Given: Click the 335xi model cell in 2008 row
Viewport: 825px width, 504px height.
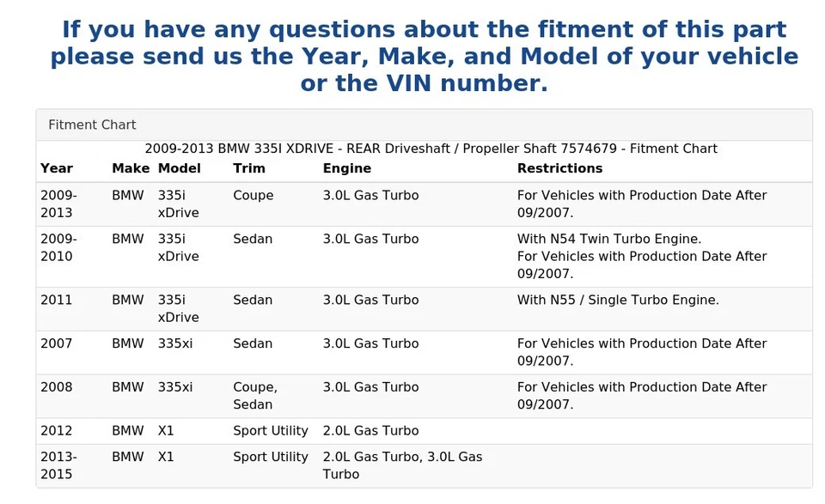Looking at the screenshot, I should (x=175, y=387).
